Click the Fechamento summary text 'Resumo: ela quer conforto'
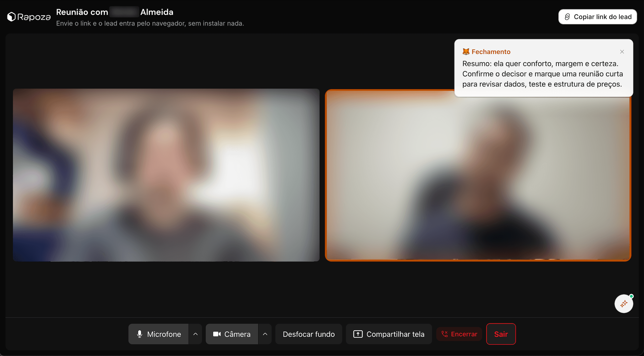The image size is (644, 356). click(x=542, y=74)
